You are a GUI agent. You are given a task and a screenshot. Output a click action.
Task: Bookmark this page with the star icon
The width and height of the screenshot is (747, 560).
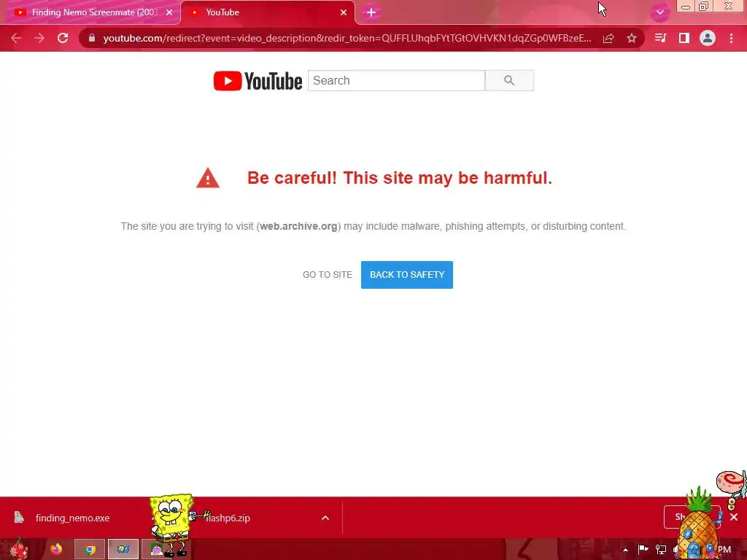[x=632, y=38]
